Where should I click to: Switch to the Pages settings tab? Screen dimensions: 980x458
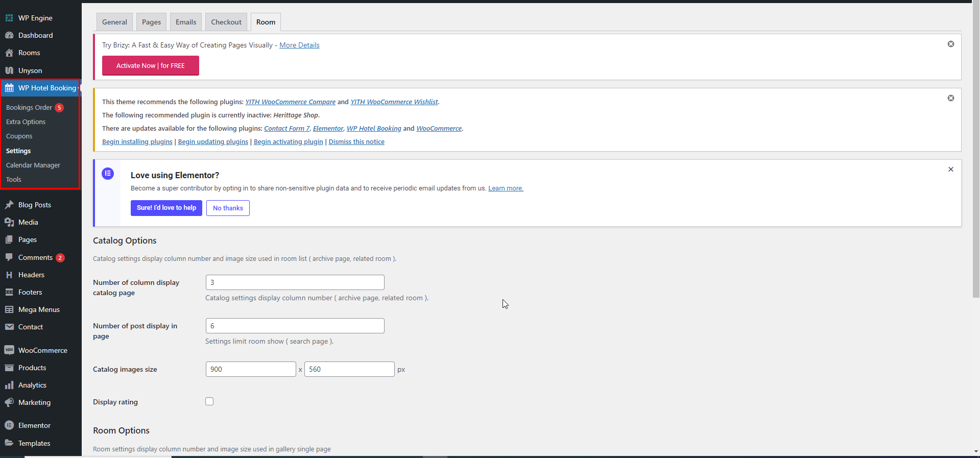point(151,22)
